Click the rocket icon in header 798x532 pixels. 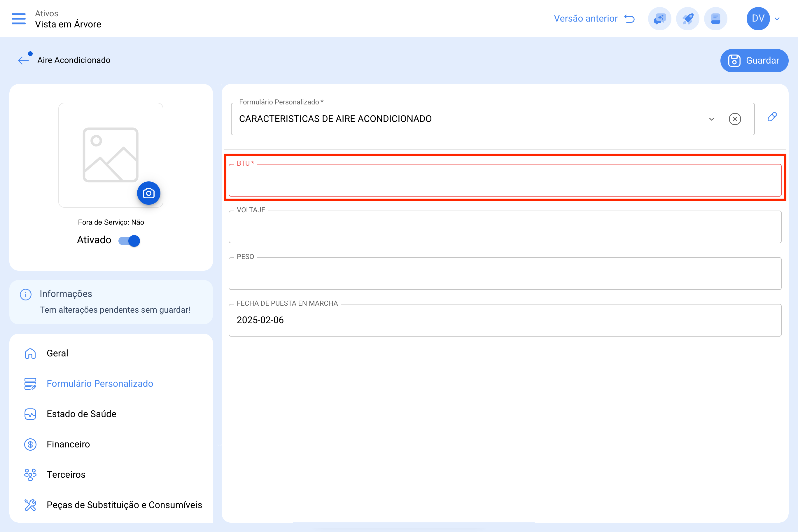pyautogui.click(x=687, y=19)
